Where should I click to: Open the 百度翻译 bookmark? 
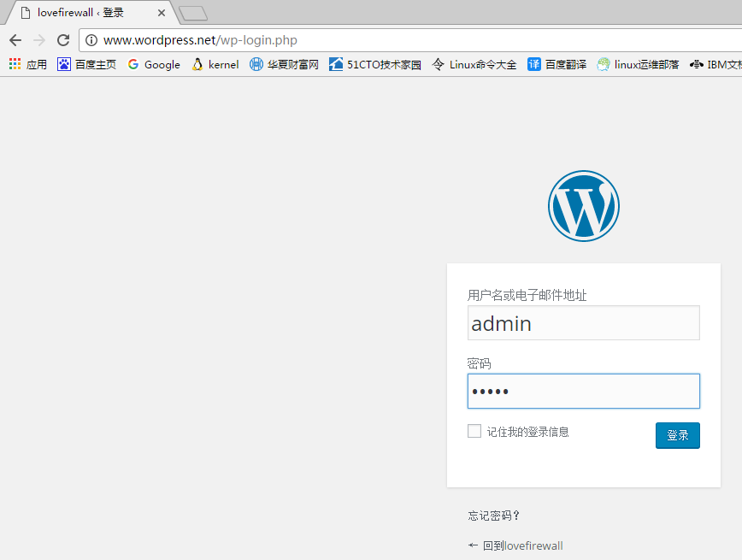pos(556,64)
